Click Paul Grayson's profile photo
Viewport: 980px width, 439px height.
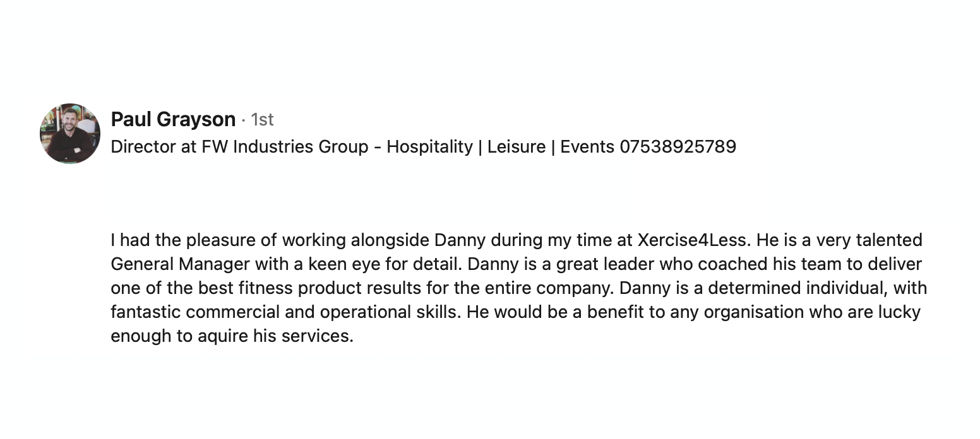[x=70, y=134]
